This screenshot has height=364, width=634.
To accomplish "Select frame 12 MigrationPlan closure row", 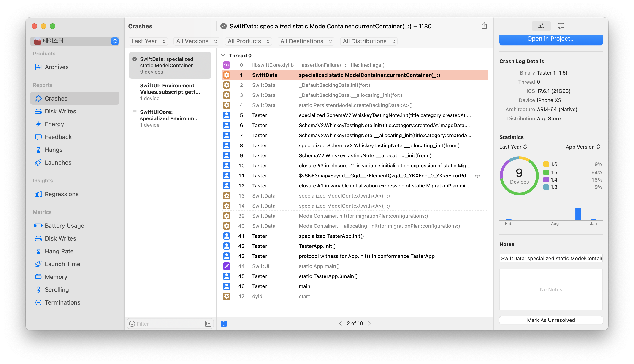I will [x=355, y=185].
